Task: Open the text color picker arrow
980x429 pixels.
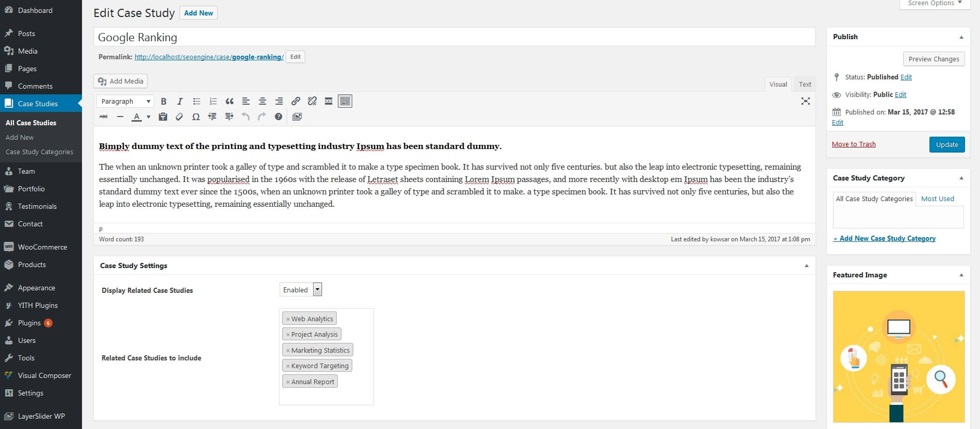Action: (x=149, y=117)
